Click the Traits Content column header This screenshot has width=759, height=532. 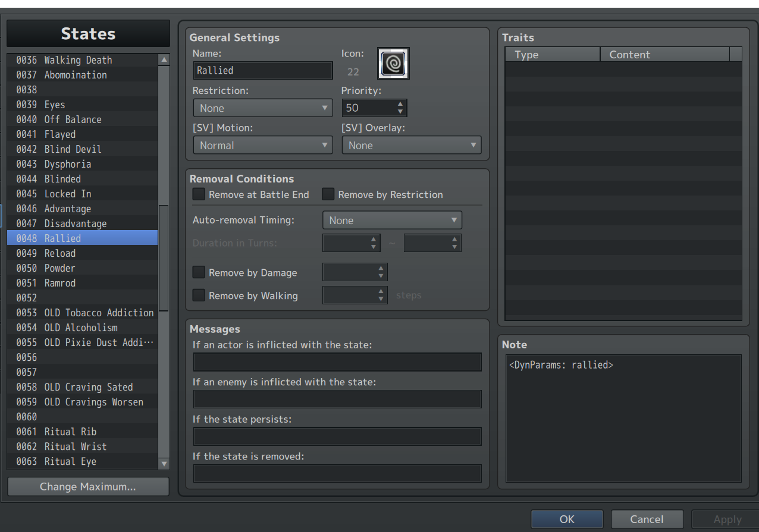[664, 55]
